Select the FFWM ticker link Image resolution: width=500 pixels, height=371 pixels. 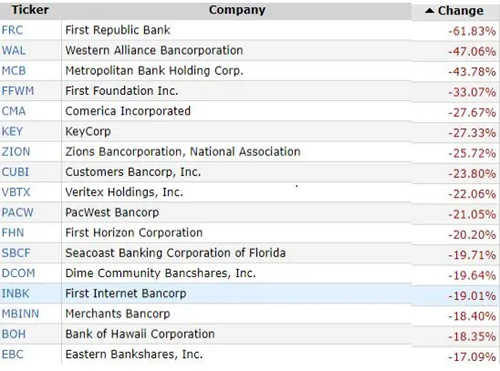tap(18, 91)
